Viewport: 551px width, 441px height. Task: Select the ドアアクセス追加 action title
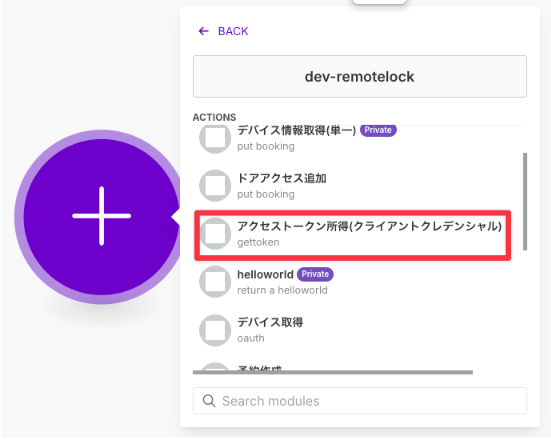282,178
